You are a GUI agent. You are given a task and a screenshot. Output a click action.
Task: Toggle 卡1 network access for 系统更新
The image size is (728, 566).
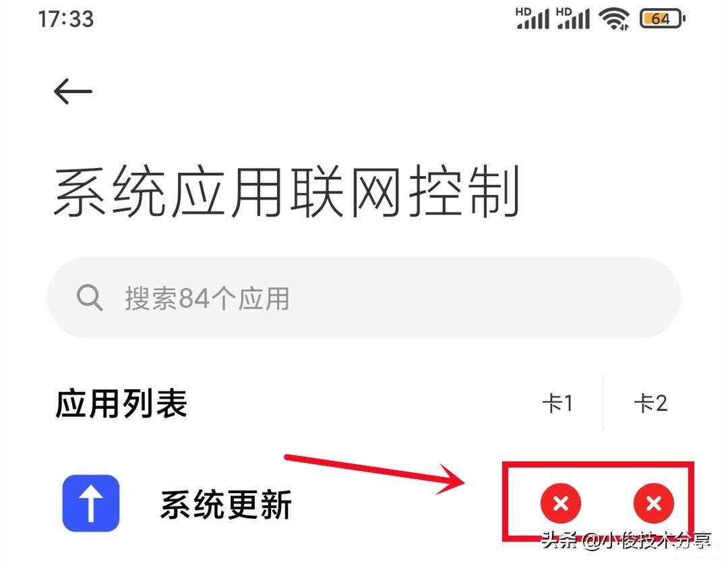pyautogui.click(x=561, y=503)
